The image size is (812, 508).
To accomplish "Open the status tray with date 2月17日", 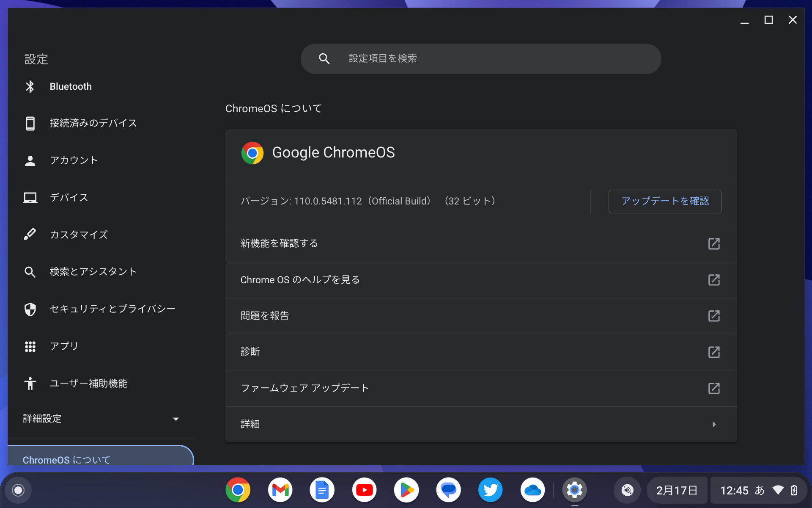I will click(677, 490).
